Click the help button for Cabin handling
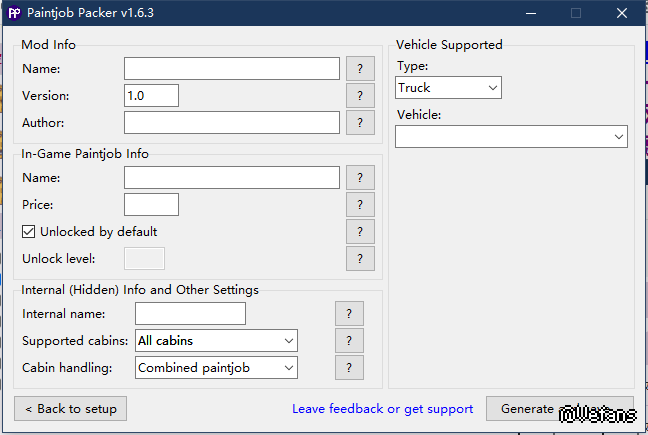Viewport: 648px width, 435px height. coord(349,368)
